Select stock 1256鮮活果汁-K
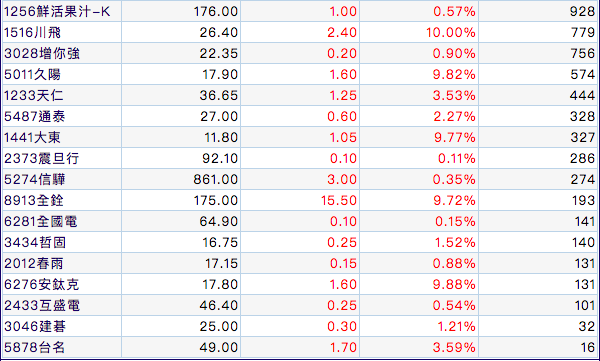 57,11
